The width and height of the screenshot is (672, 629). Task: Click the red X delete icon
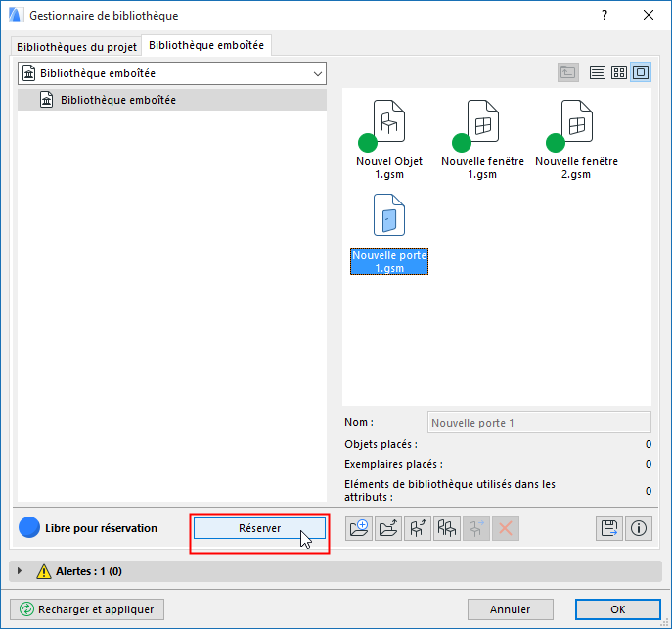tap(506, 528)
